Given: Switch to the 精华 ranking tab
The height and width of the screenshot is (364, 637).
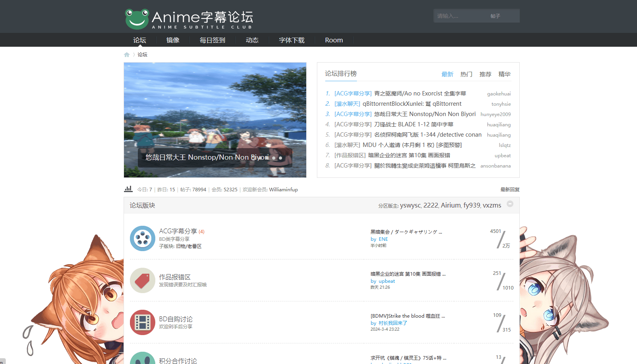Looking at the screenshot, I should pos(505,74).
